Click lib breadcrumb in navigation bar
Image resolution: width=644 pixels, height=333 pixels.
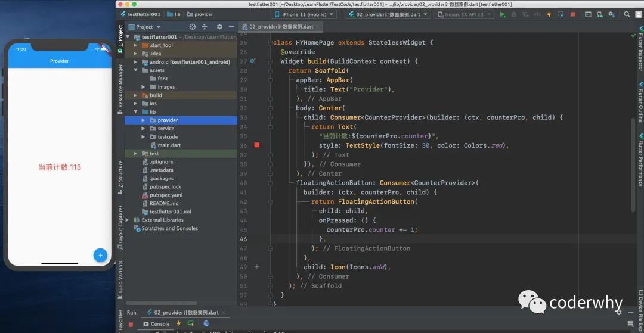(x=174, y=14)
